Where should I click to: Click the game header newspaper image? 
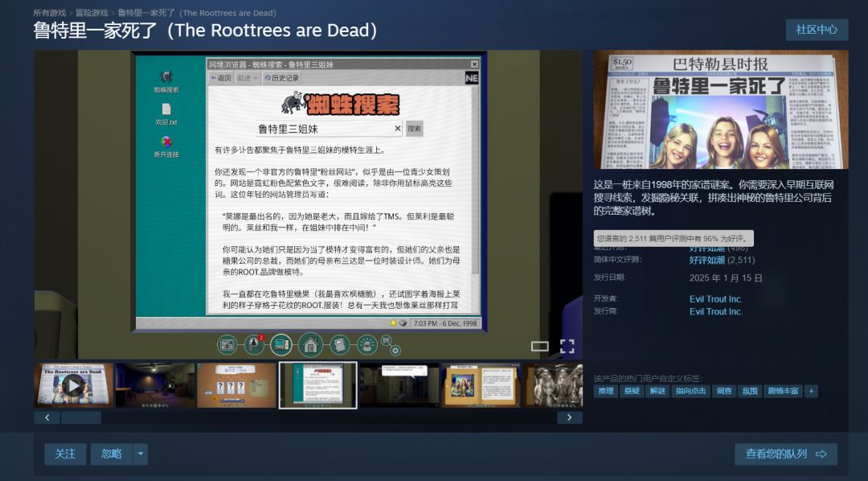(x=721, y=109)
